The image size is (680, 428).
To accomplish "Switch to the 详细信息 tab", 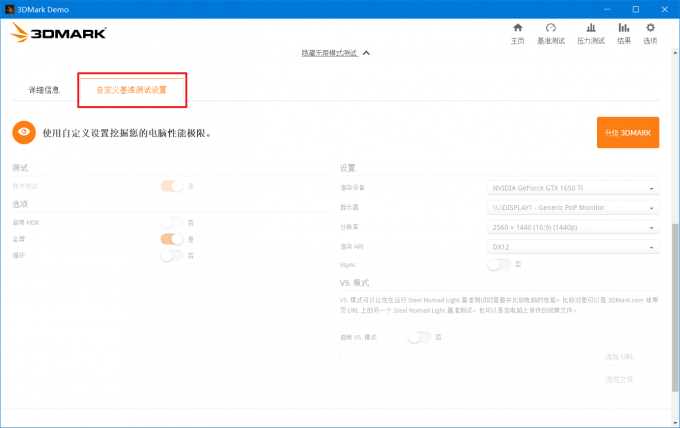I will click(44, 90).
